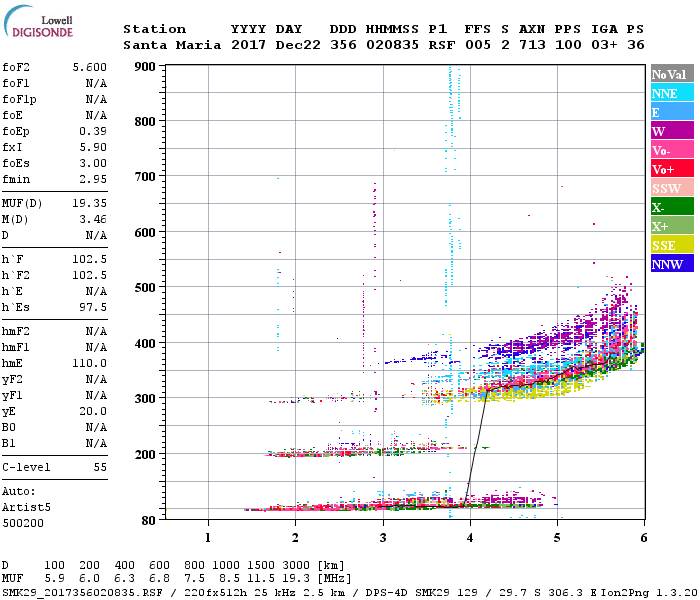
Task: Select the W purple legend swatch
Action: point(672,131)
